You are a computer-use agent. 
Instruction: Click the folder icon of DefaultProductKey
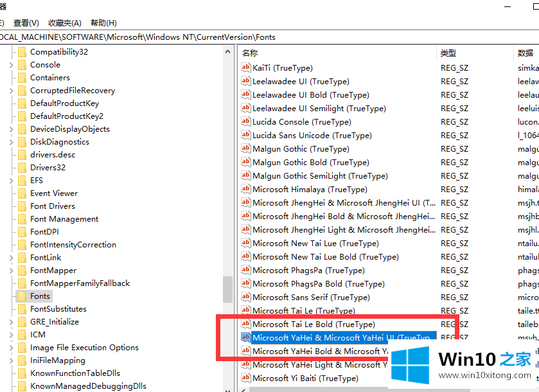(22, 103)
